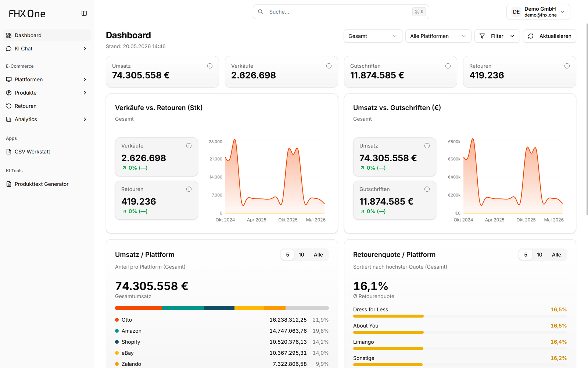Open Retouren page in sidebar

click(x=47, y=106)
